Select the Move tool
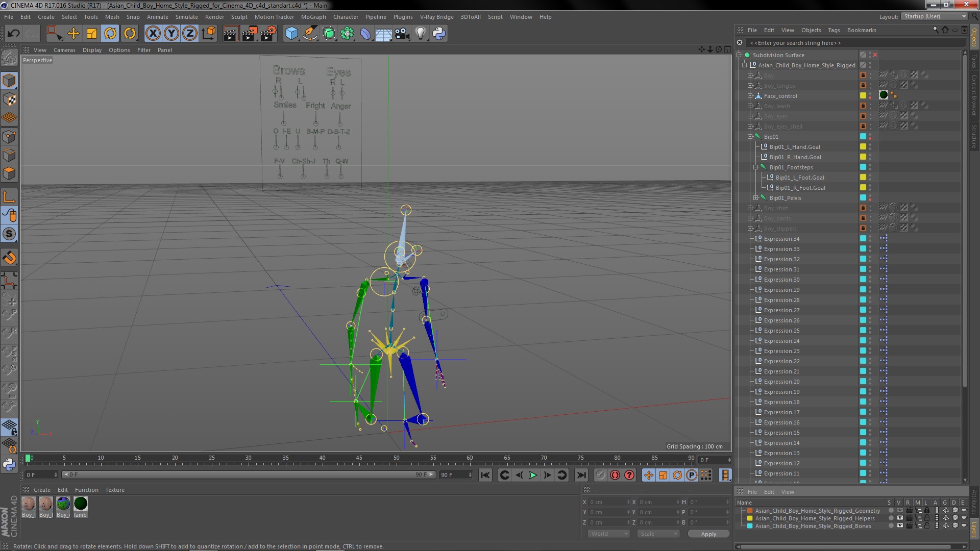The width and height of the screenshot is (980, 551). 73,34
